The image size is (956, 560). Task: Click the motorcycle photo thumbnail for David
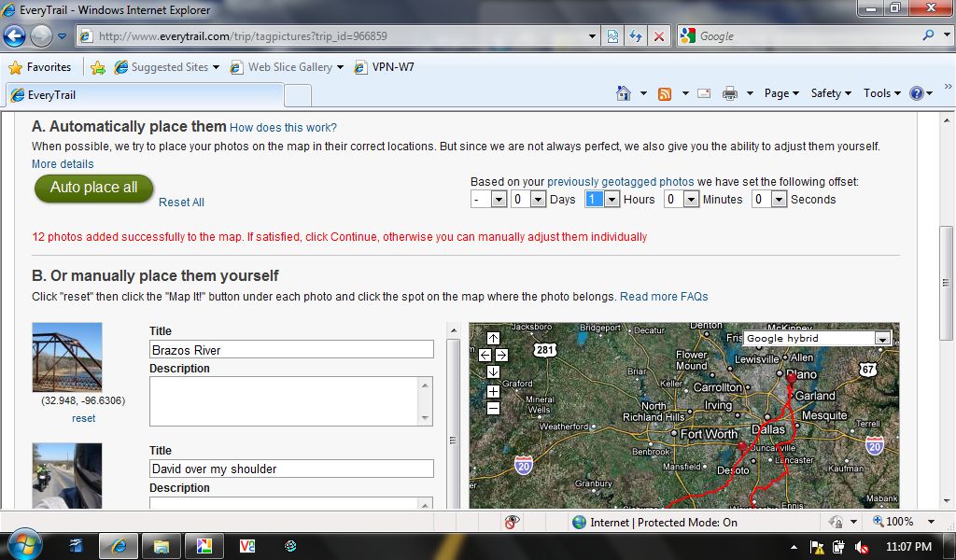click(67, 475)
